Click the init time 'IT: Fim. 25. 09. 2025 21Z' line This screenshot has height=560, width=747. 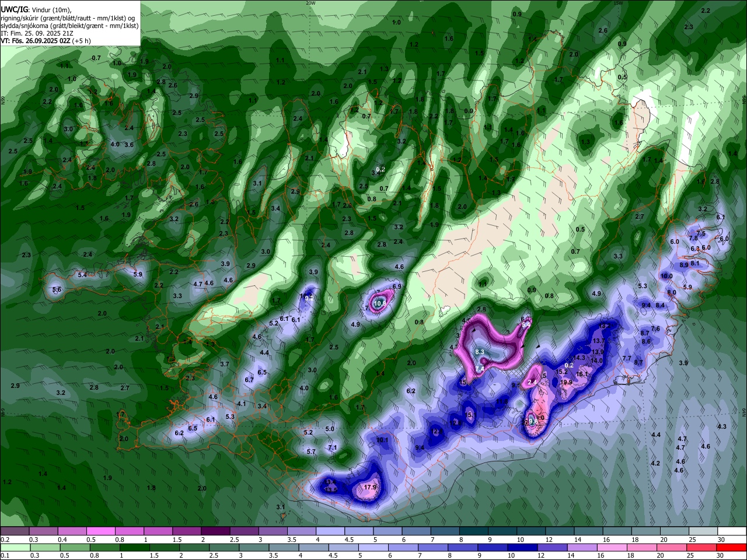(37, 33)
